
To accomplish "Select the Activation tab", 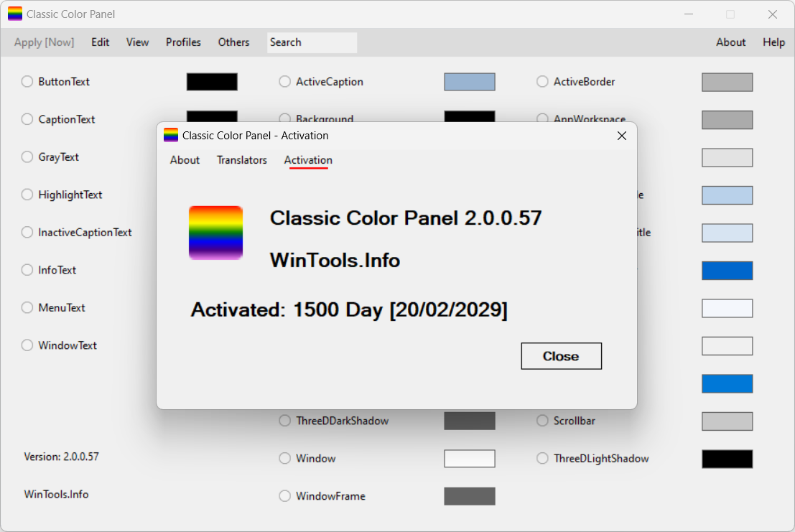I will coord(308,160).
